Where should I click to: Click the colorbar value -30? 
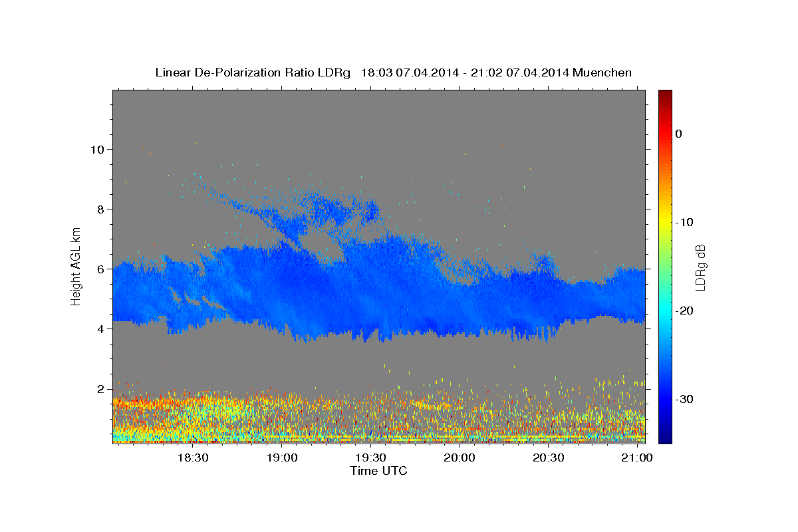coord(686,399)
